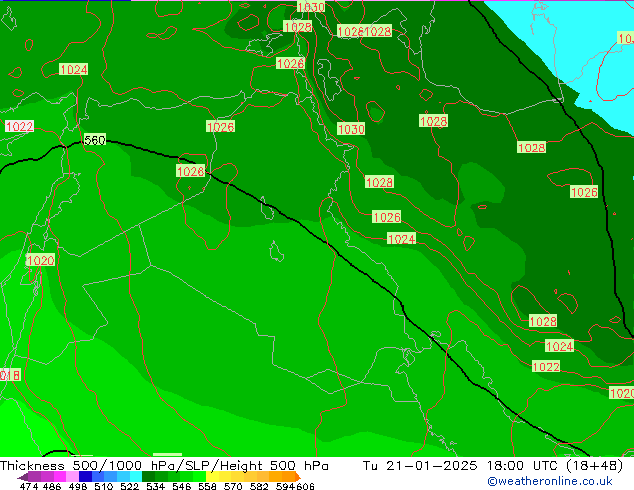Screen dimensions: 634x490
Task: Pick the darkest green swatch above 534
Action: (148, 476)
